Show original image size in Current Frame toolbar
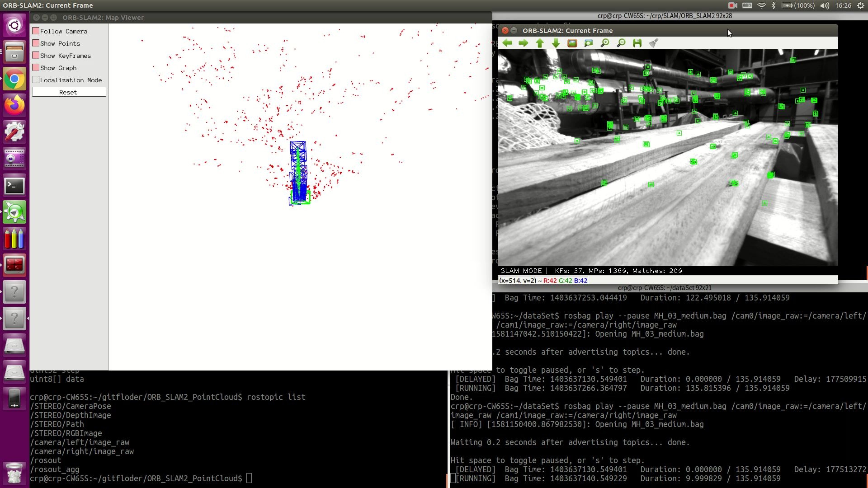868x488 pixels. click(x=572, y=43)
